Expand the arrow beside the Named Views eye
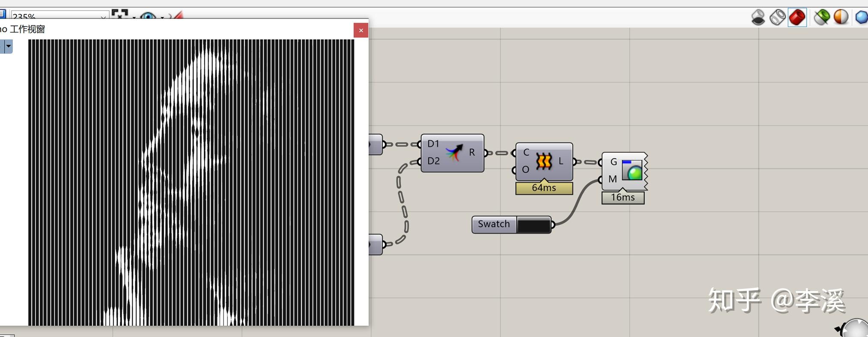This screenshot has width=868, height=337. (x=162, y=17)
